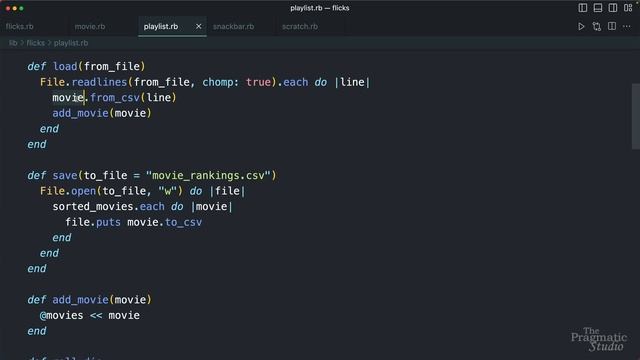Toggle the secondary sidebar layout icon
This screenshot has height=360, width=640.
click(x=613, y=8)
